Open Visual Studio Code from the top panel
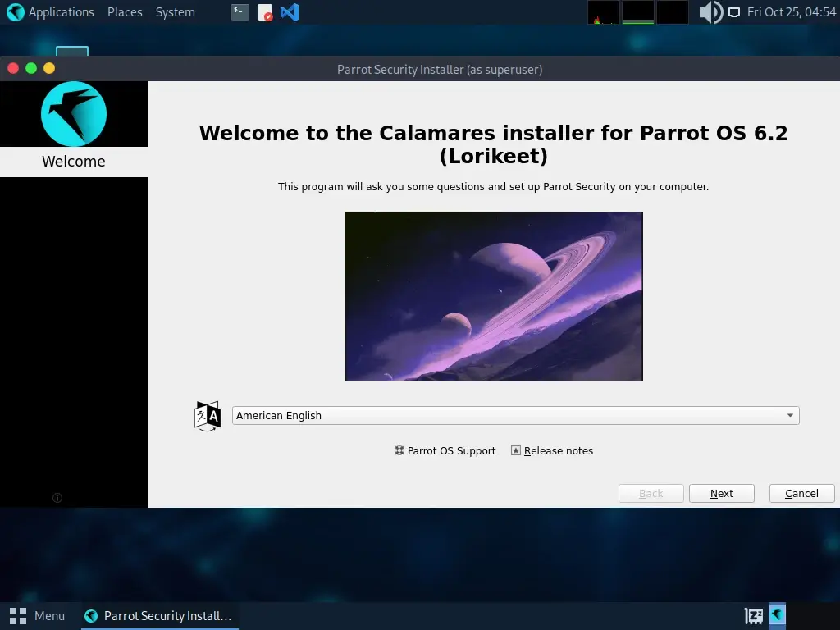Image resolution: width=840 pixels, height=630 pixels. point(289,11)
